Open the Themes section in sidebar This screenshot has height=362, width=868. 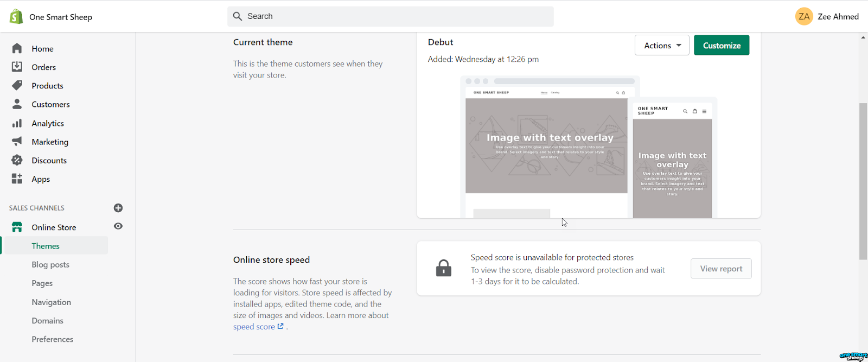pyautogui.click(x=46, y=246)
